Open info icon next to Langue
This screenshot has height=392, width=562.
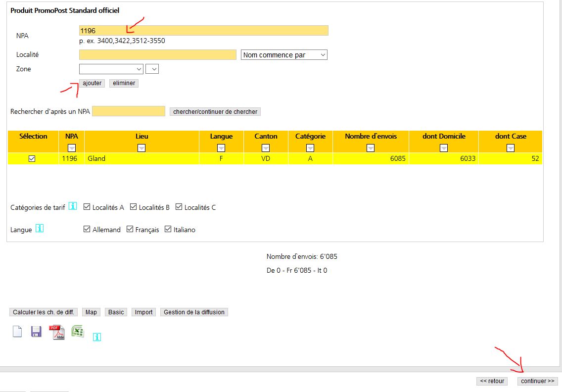click(40, 229)
